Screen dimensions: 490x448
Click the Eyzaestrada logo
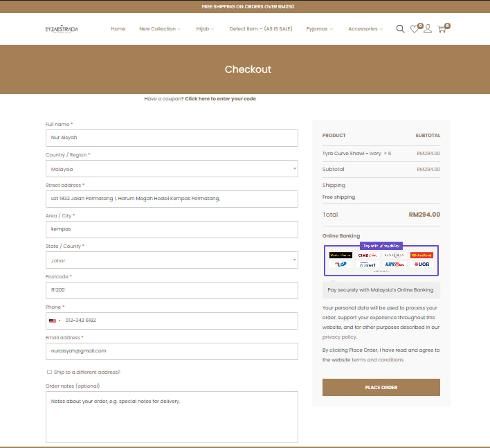pyautogui.click(x=62, y=29)
